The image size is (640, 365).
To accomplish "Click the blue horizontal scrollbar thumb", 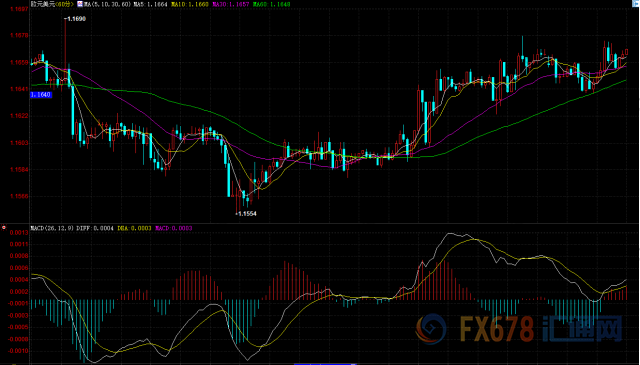I will [325, 364].
